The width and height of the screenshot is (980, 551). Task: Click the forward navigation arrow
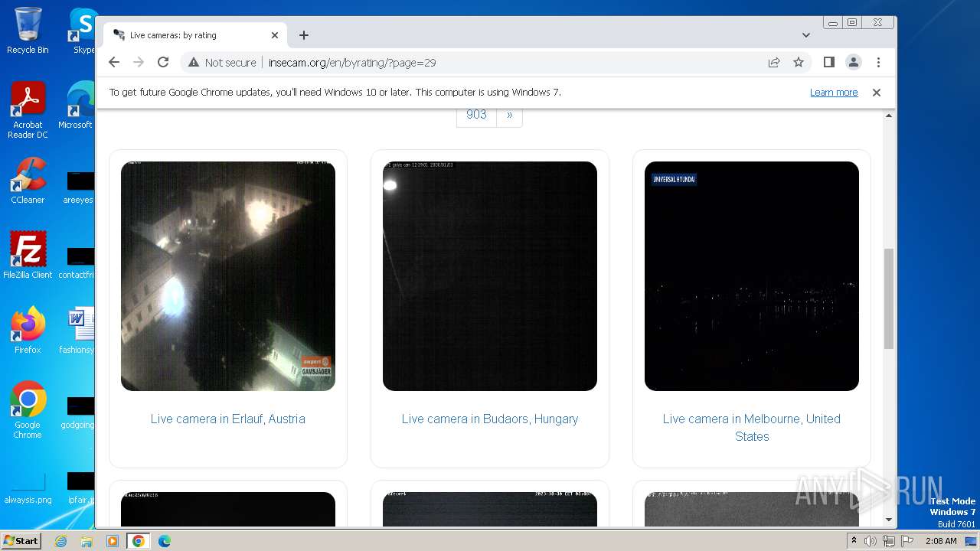coord(139,62)
